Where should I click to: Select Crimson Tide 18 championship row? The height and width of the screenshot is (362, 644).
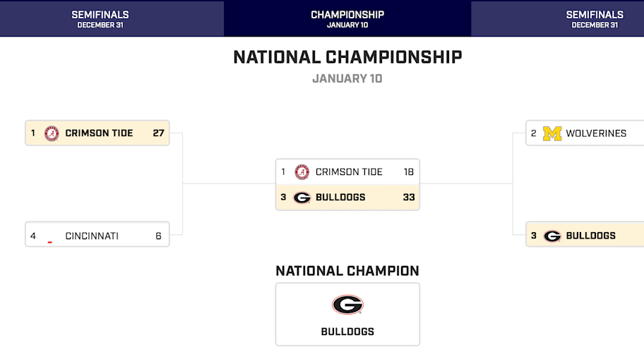pyautogui.click(x=347, y=172)
